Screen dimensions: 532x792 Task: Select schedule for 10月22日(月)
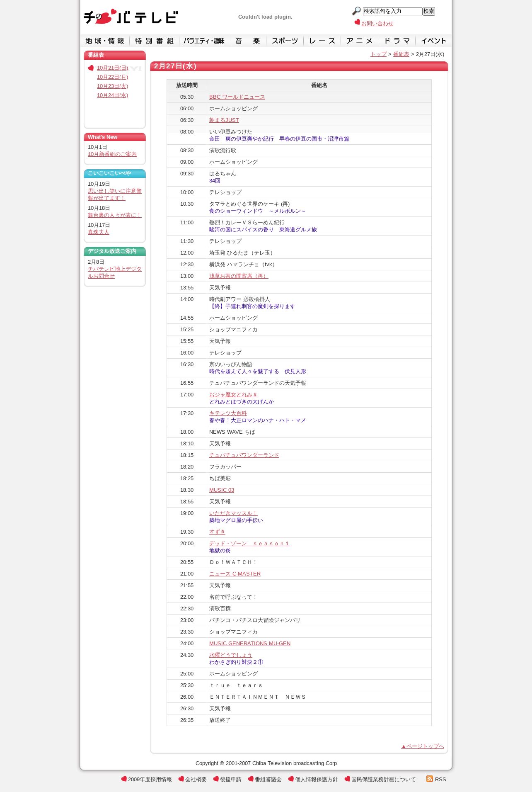point(112,77)
